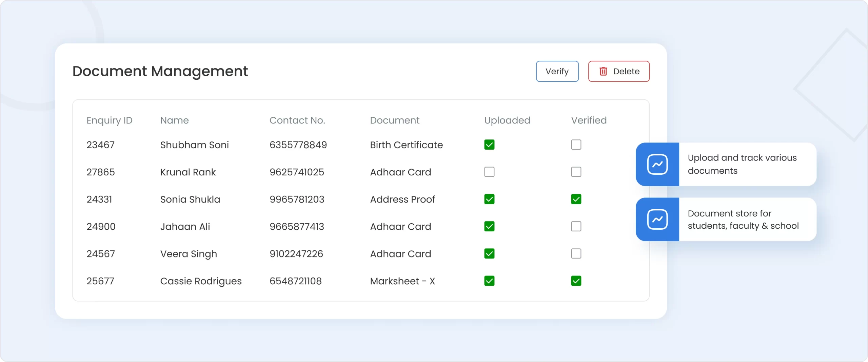
Task: Check the Verified box for Shubham Soni
Action: [576, 145]
